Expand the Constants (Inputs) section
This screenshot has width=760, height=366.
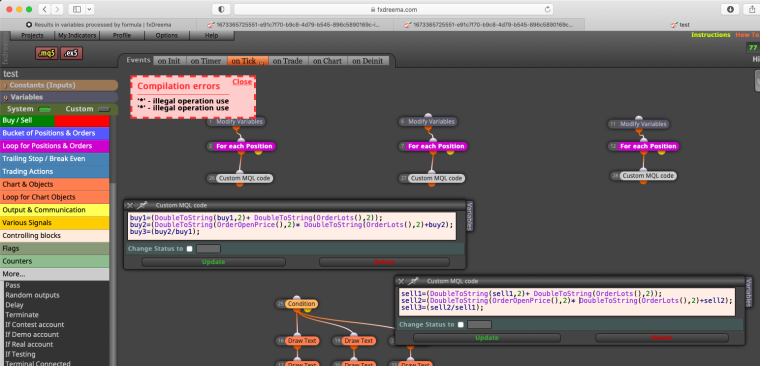coord(59,85)
